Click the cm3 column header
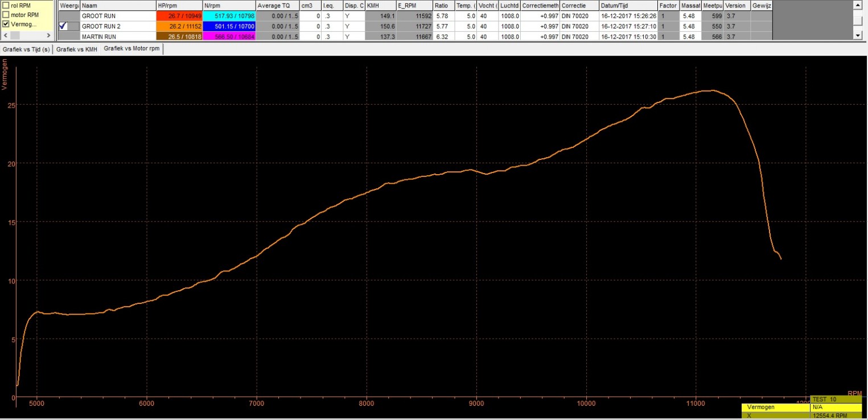Screen dimensions: 868x420 [311, 5]
